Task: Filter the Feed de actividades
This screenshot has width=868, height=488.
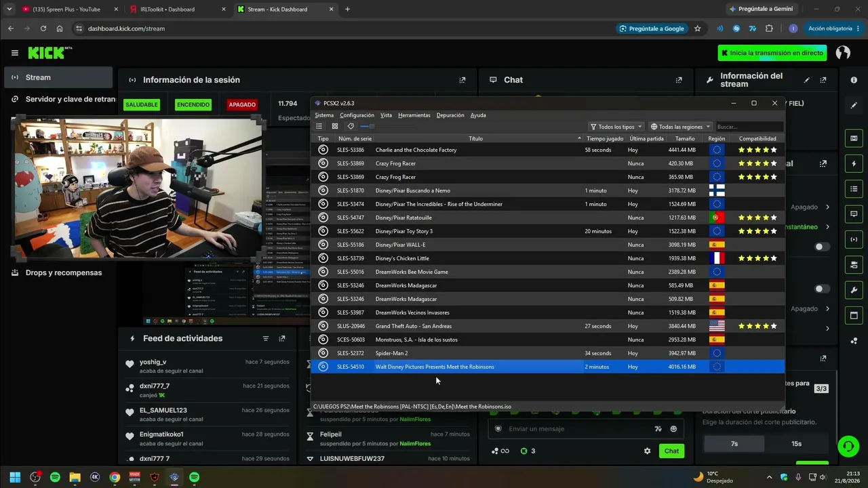Action: tap(266, 338)
